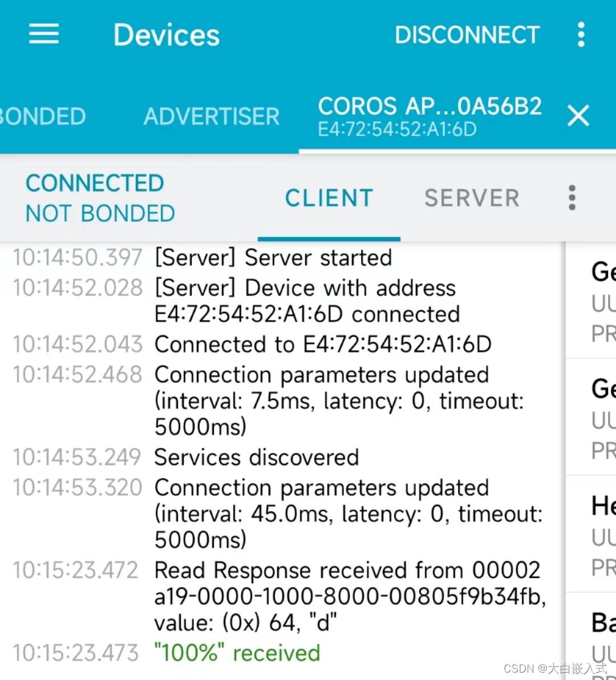Screen dimensions: 616x680
Task: Open the overflow menu next to SERVER
Action: tap(572, 198)
